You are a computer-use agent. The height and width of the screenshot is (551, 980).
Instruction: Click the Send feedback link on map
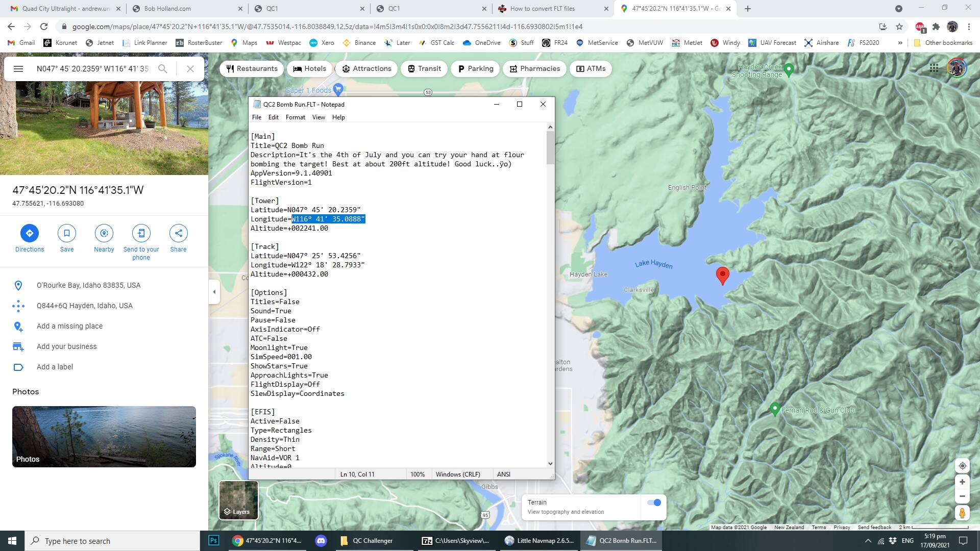click(x=874, y=527)
